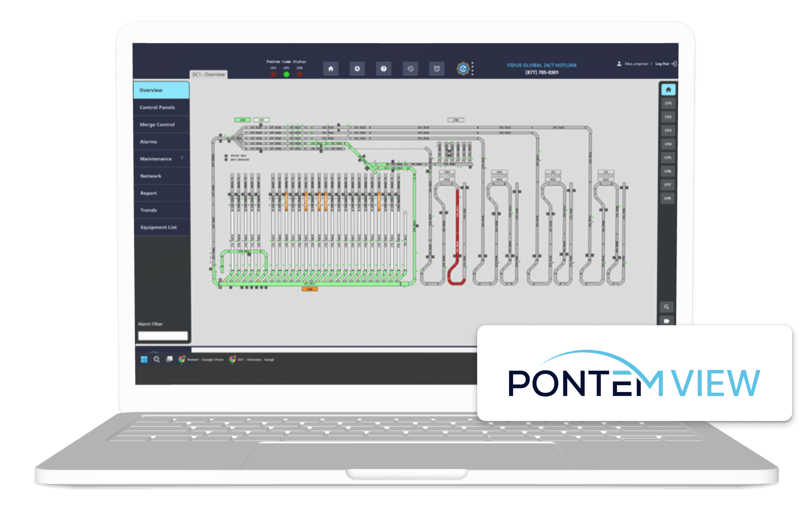The image size is (802, 532).
Task: Expand the Maintenance submenu arrow
Action: tap(182, 158)
